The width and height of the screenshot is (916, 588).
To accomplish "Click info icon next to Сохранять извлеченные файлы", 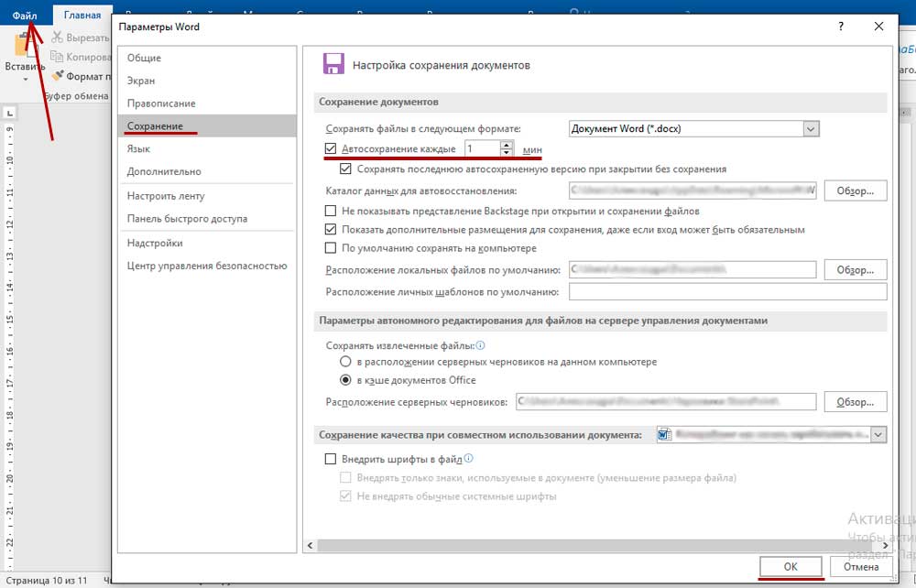I will click(x=480, y=346).
